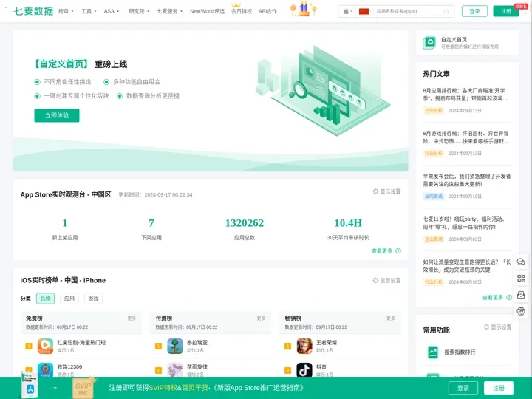Click the crown icon above 会员特权

(236, 4)
